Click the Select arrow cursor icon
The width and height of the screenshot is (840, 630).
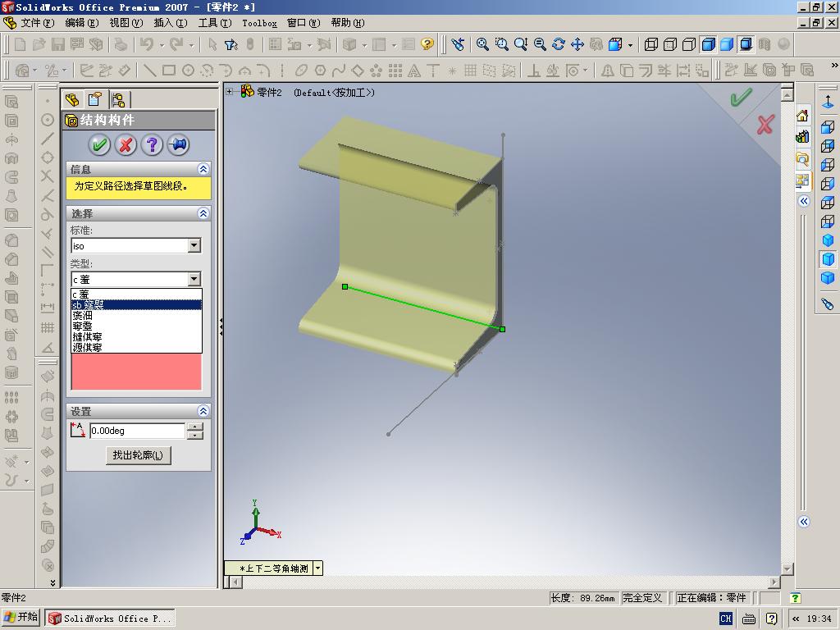[x=212, y=44]
